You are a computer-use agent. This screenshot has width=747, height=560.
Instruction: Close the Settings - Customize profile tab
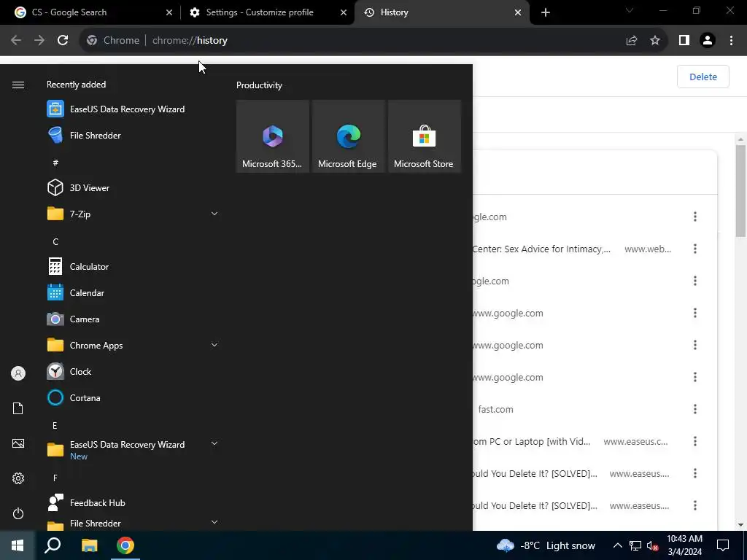(344, 12)
